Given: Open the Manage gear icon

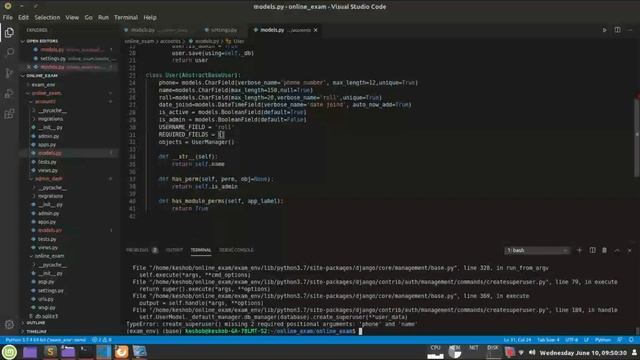Looking at the screenshot, I should pyautogui.click(x=9, y=324).
